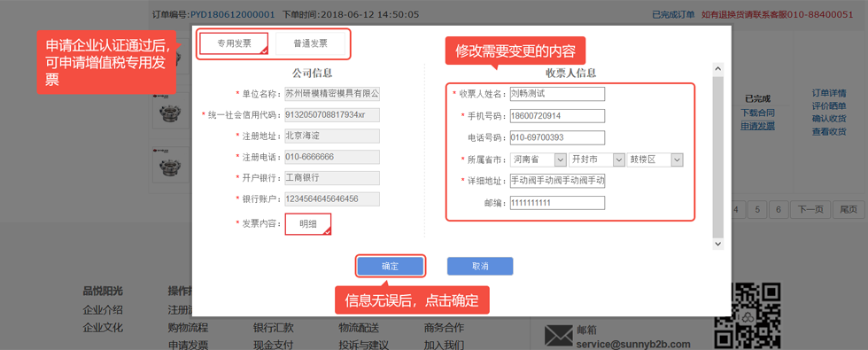Open order number PYD180612000001 link
Viewport: 868px width, 350px height.
click(232, 14)
